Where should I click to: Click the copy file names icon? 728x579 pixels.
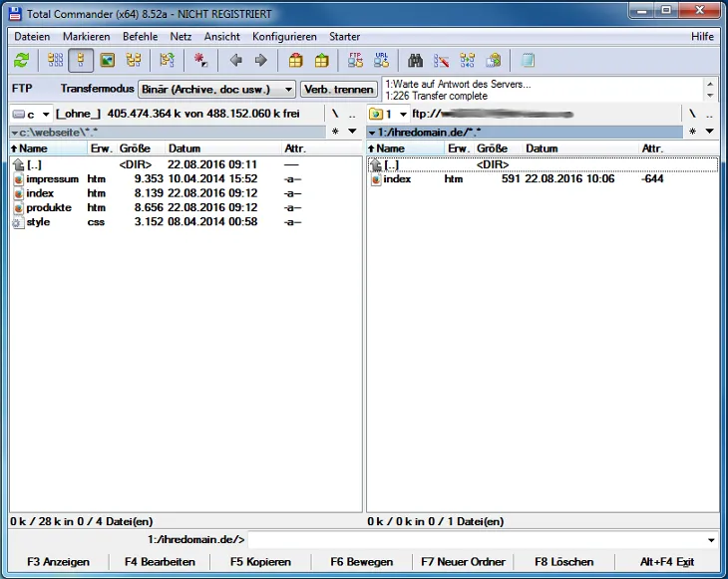pyautogui.click(x=494, y=61)
